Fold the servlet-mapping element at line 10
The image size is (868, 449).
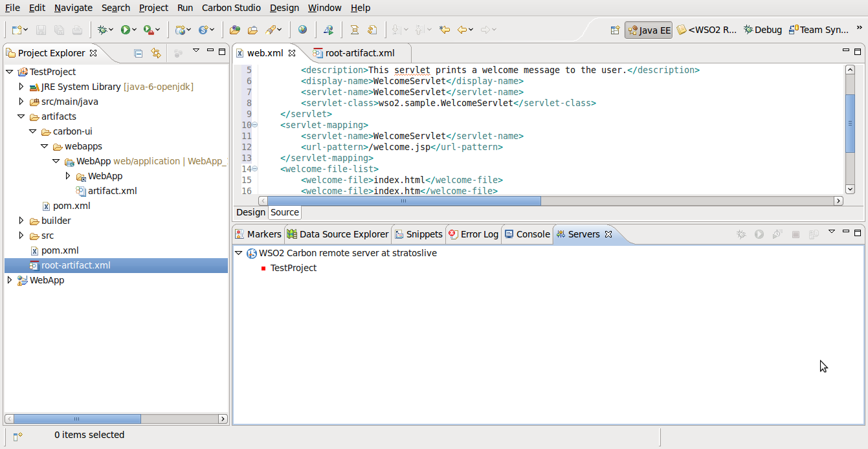[x=254, y=125]
